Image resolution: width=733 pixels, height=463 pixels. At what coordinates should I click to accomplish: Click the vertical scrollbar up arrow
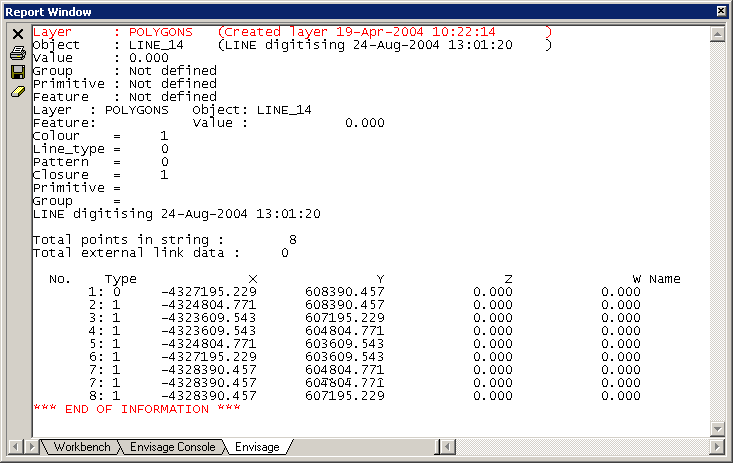tap(717, 34)
